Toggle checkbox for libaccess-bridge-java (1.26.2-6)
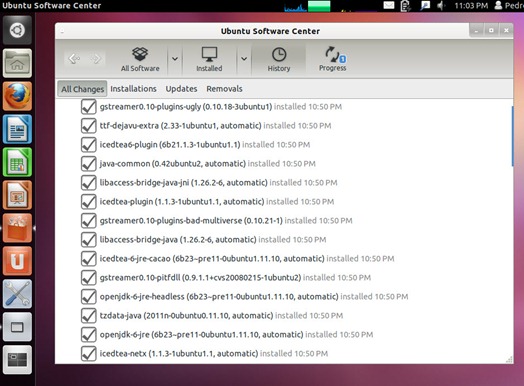This screenshot has height=386, width=524. 89,240
